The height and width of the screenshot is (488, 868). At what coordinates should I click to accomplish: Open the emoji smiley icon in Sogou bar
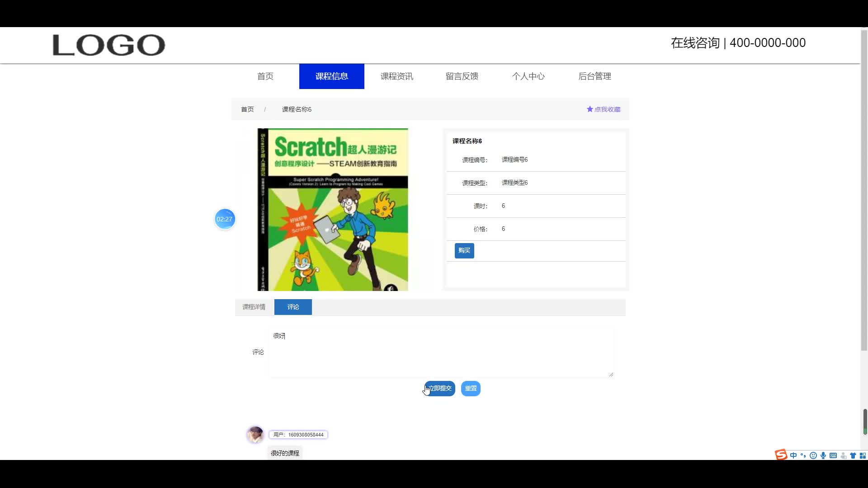tap(813, 455)
